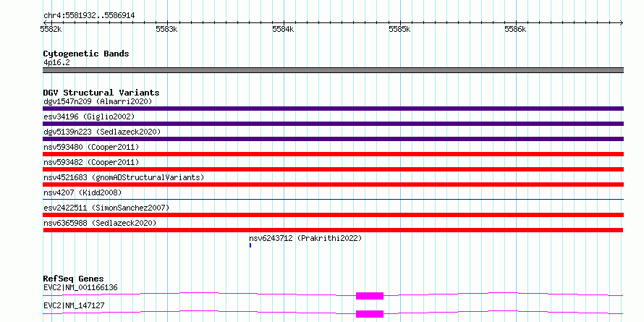The height and width of the screenshot is (322, 644).
Task: Open transcript label EVC2|NM_147127
Action: click(74, 305)
